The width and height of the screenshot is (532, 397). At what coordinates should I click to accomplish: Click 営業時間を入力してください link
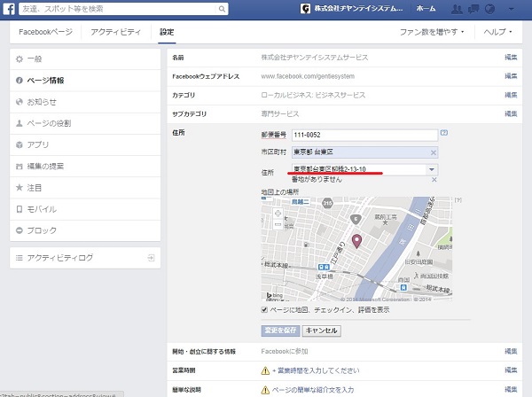tap(316, 370)
